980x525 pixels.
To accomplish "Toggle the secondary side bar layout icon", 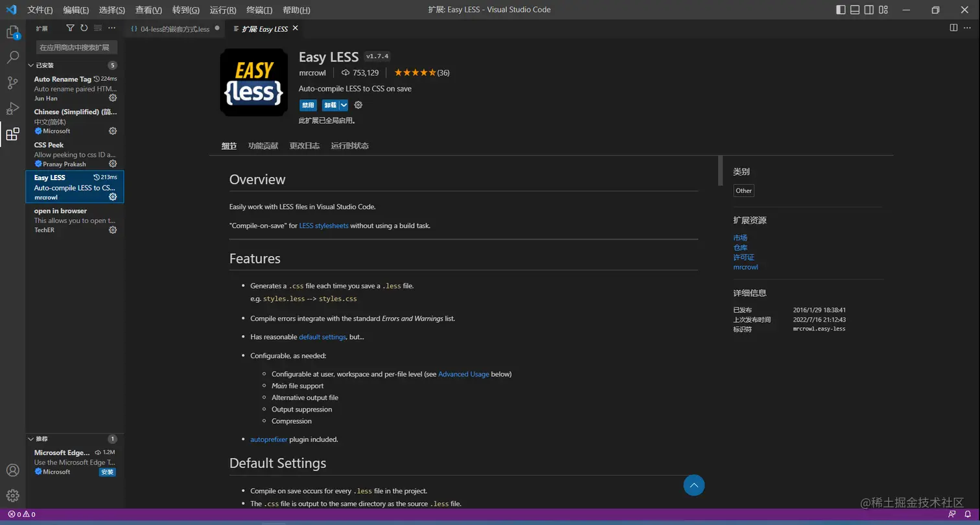I will tap(869, 10).
